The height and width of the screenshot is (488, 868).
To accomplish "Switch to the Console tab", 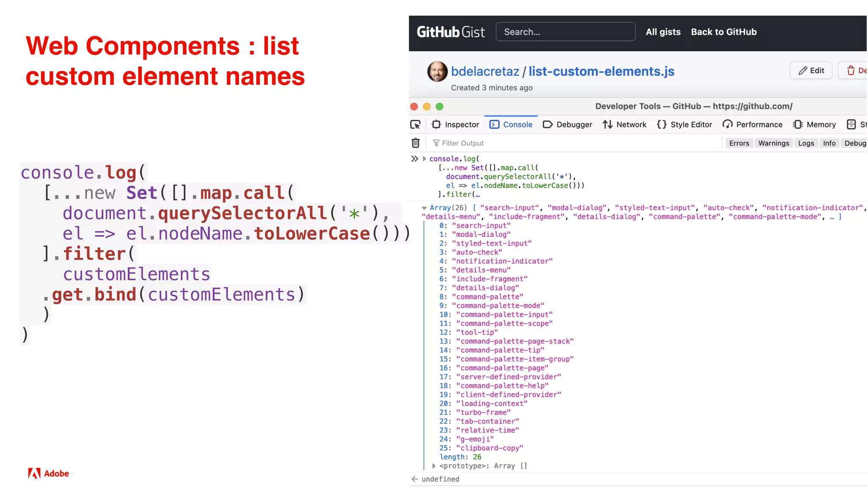I will click(x=511, y=125).
